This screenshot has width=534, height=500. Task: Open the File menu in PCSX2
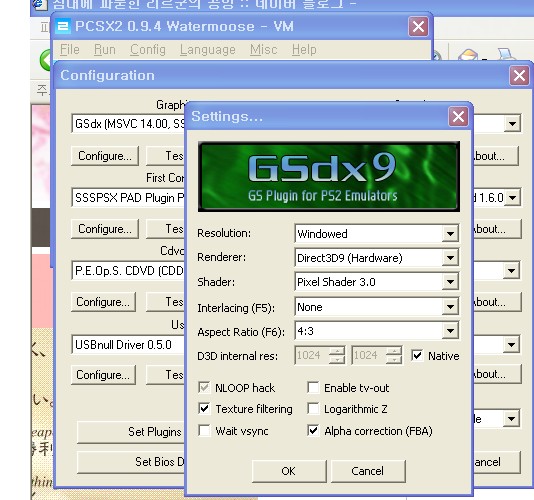click(x=70, y=50)
